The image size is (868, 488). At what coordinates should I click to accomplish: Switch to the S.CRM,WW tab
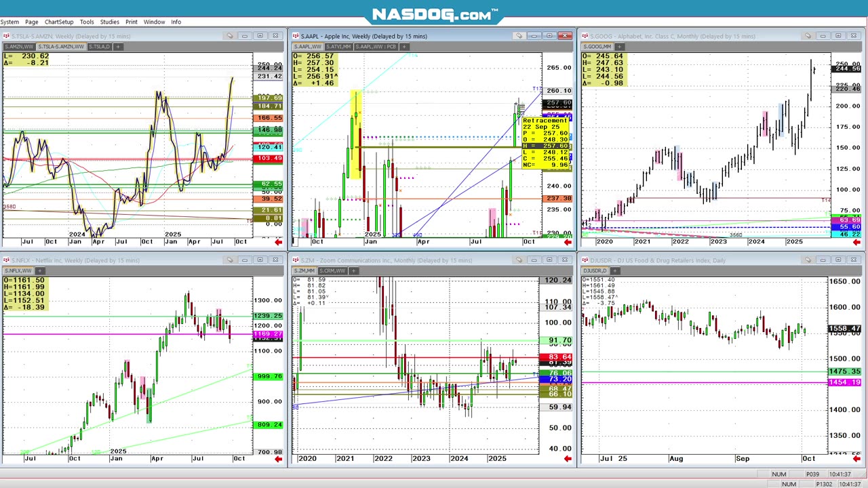(x=332, y=270)
